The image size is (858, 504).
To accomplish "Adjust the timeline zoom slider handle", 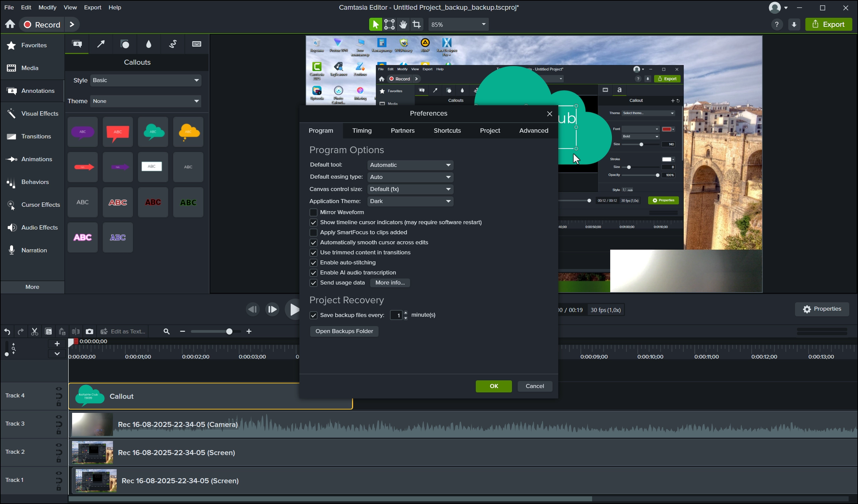I will (229, 331).
